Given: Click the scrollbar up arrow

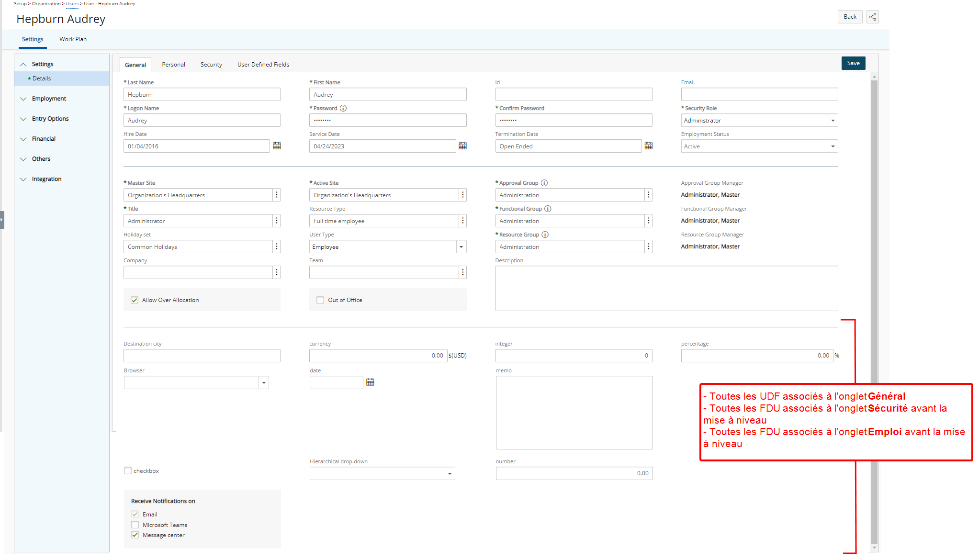Looking at the screenshot, I should tap(874, 77).
